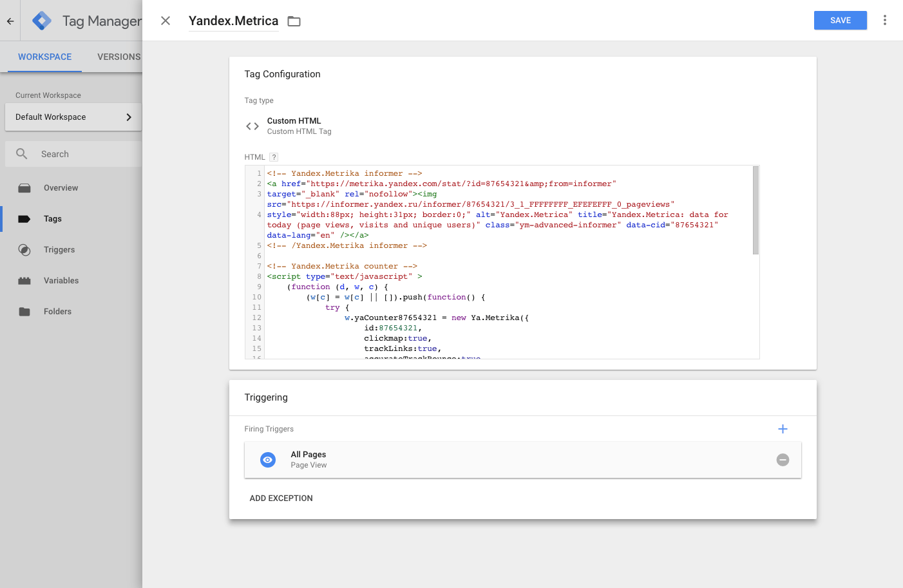Save the tag with SAVE button

point(840,21)
